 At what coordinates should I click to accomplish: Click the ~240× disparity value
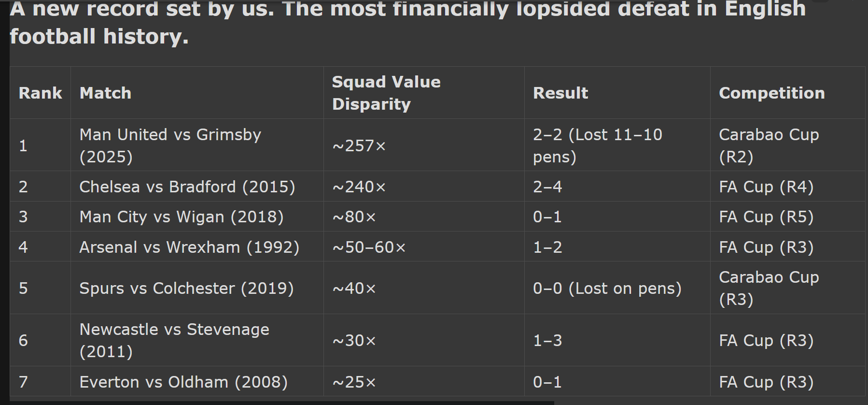[x=359, y=187]
